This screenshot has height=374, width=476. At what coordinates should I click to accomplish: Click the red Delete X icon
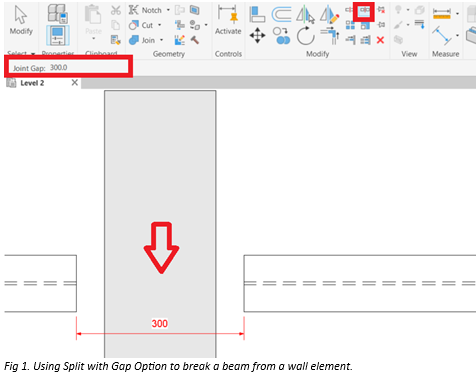380,40
